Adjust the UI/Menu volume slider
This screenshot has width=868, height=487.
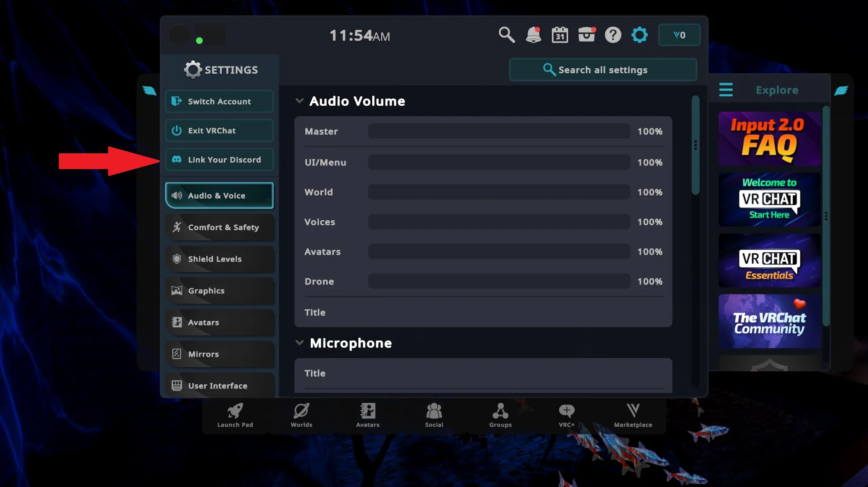pos(499,162)
